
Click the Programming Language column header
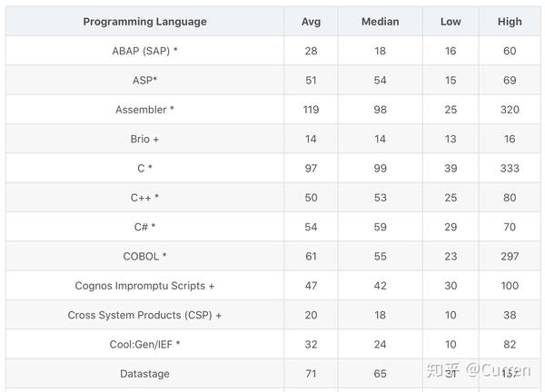coord(144,22)
